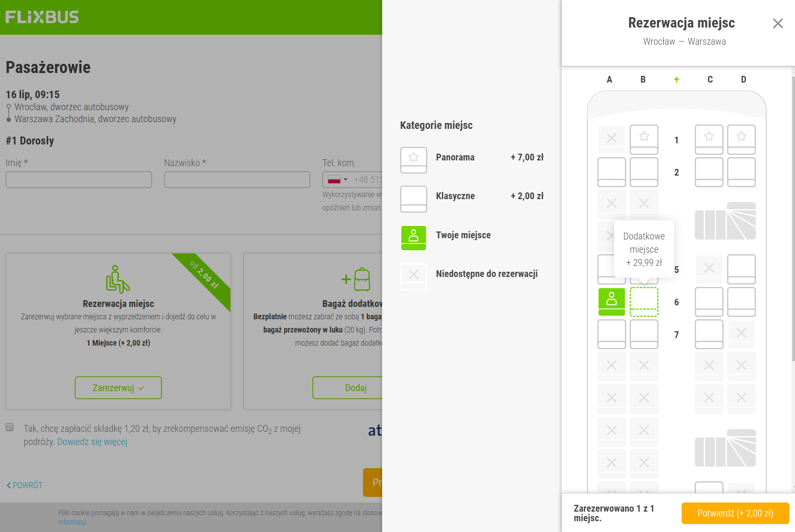Select Panorama seat 1B with star icon

point(644,139)
